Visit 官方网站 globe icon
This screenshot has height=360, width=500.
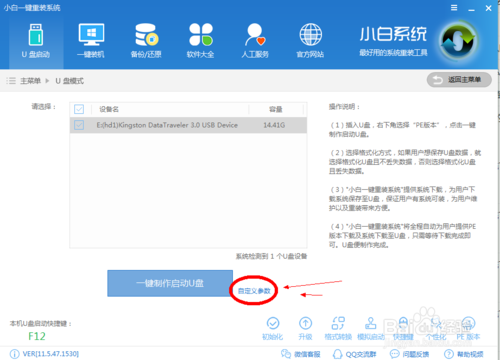pyautogui.click(x=310, y=34)
